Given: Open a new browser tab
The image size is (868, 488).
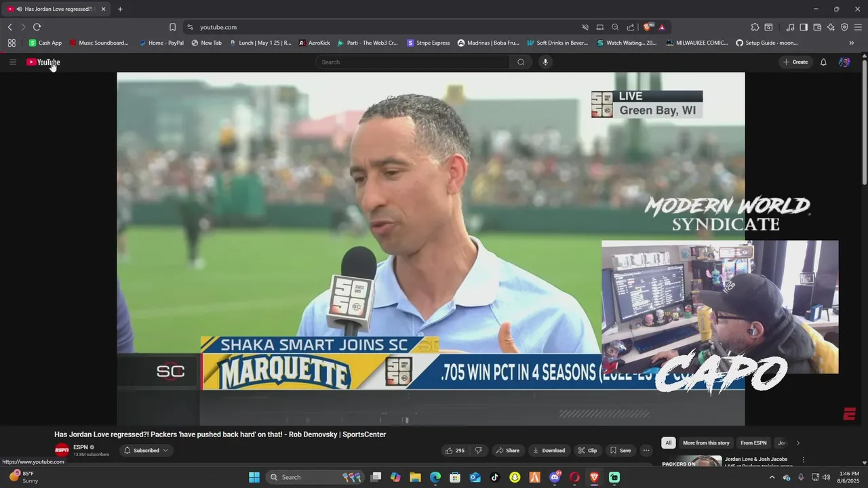Looking at the screenshot, I should coord(120,9).
